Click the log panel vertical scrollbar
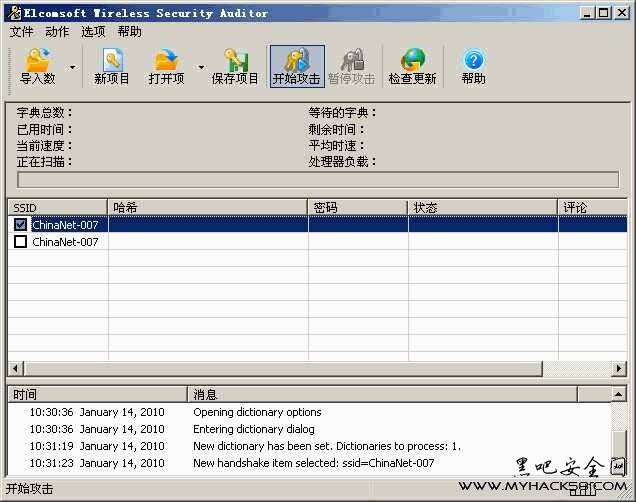Viewport: 636px width, 502px height. point(620,440)
